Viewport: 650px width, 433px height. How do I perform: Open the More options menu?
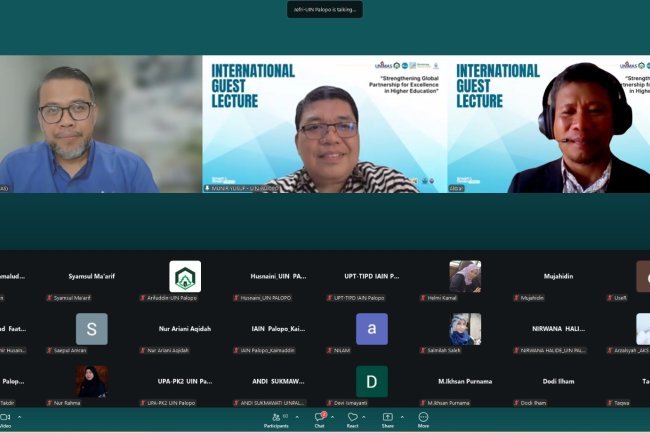tap(423, 420)
